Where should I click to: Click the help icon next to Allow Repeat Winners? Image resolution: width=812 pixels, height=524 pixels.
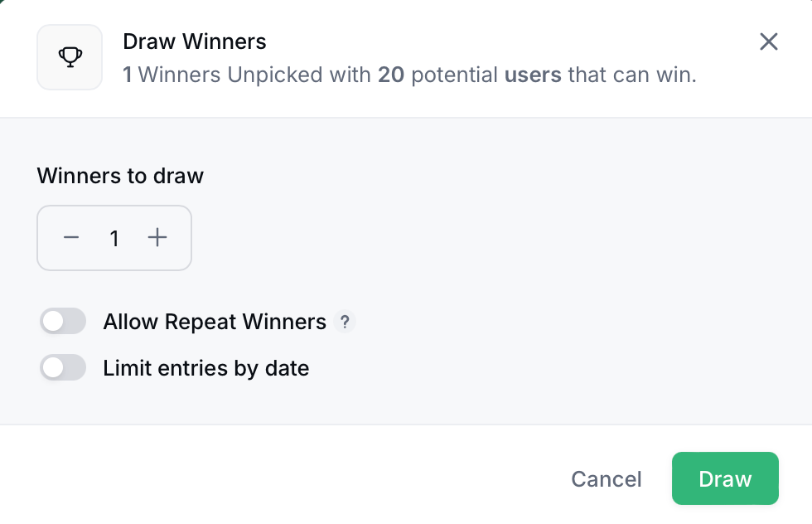tap(346, 322)
